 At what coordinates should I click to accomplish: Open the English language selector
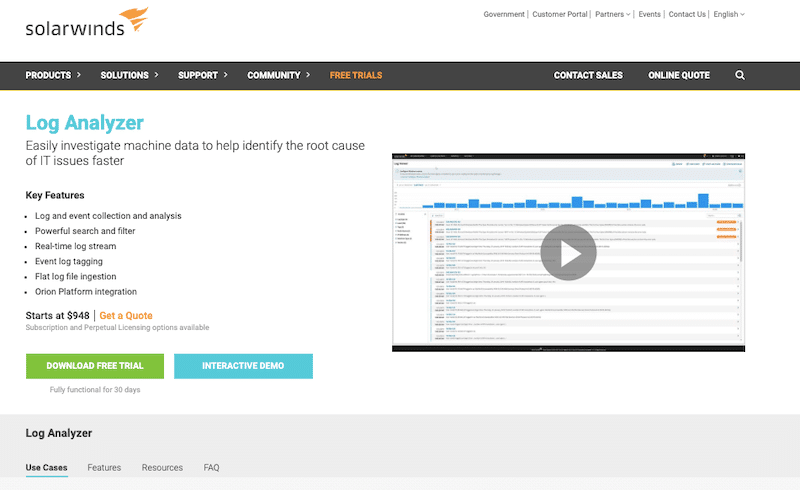[x=729, y=14]
